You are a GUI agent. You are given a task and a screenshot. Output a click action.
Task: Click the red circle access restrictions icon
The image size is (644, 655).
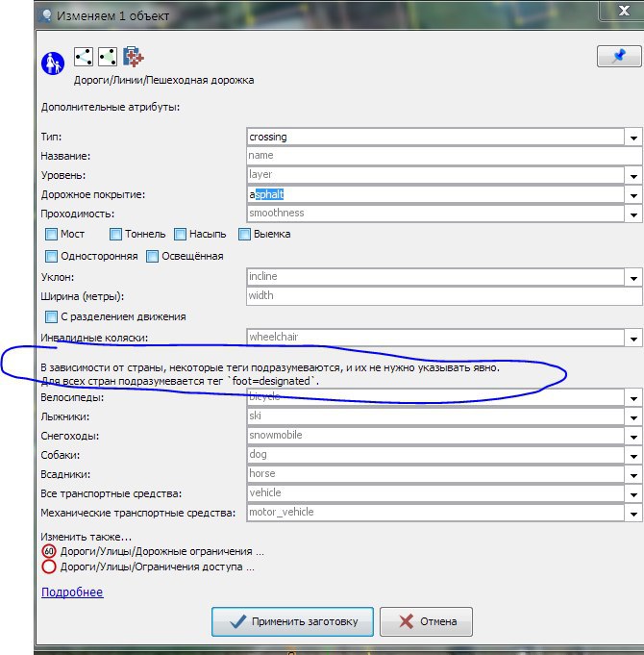(x=49, y=567)
